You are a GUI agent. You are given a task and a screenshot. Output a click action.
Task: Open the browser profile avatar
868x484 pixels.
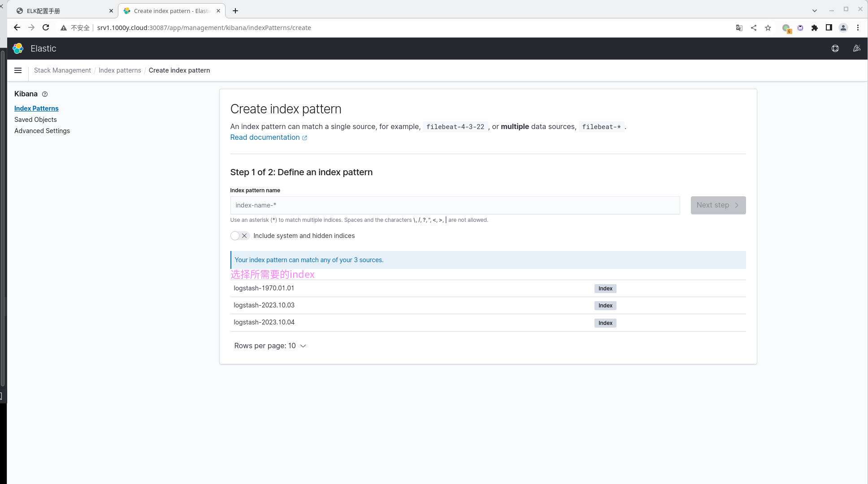(x=843, y=28)
